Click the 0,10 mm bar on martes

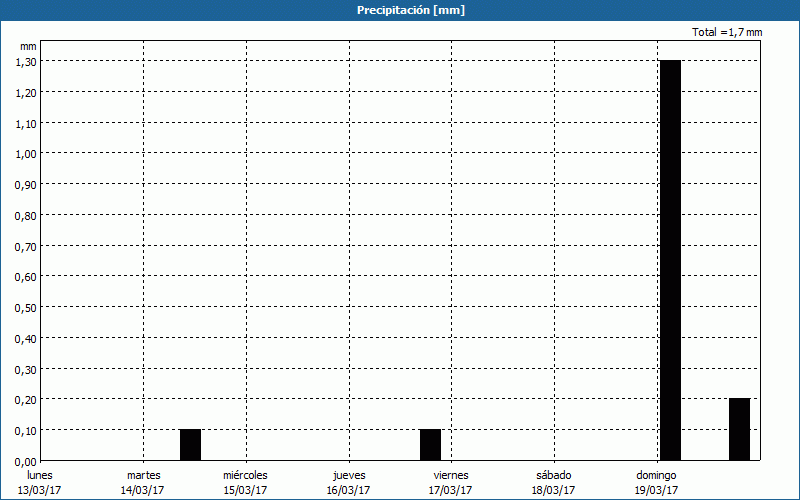(190, 445)
